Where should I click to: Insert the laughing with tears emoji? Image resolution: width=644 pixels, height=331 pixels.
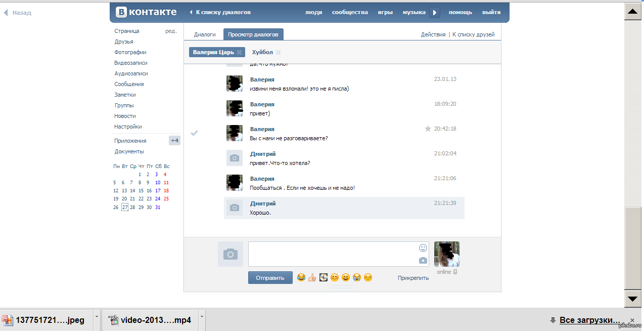pyautogui.click(x=301, y=277)
